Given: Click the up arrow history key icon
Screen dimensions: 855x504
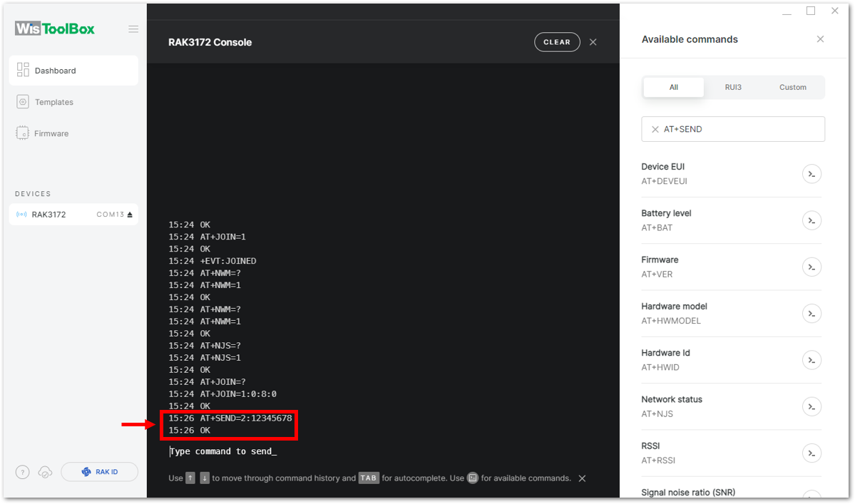Looking at the screenshot, I should tap(190, 478).
